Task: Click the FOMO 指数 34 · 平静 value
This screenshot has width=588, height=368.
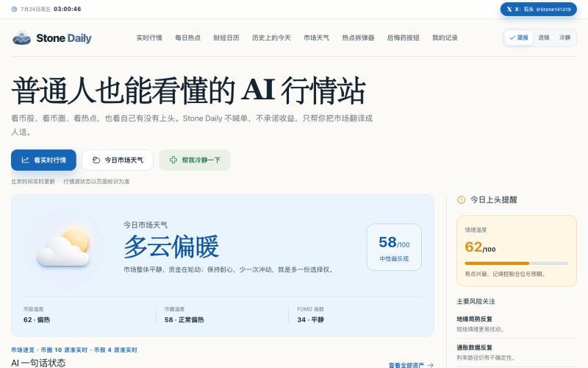Action: tap(310, 319)
